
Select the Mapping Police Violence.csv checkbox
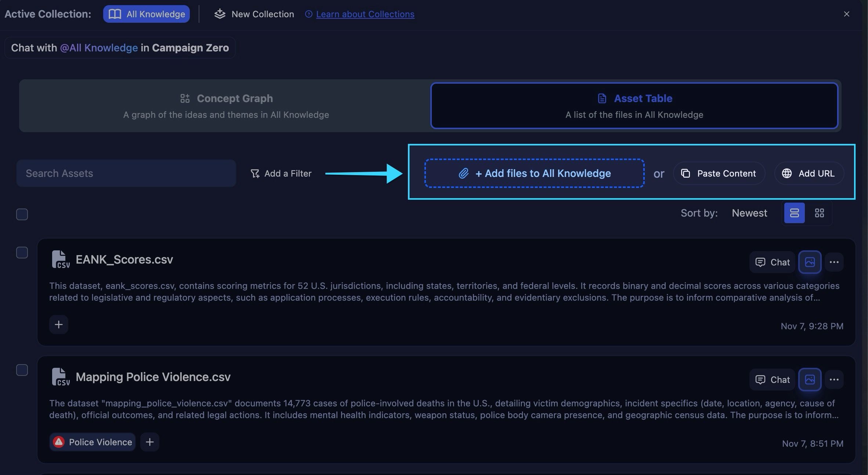pyautogui.click(x=22, y=370)
